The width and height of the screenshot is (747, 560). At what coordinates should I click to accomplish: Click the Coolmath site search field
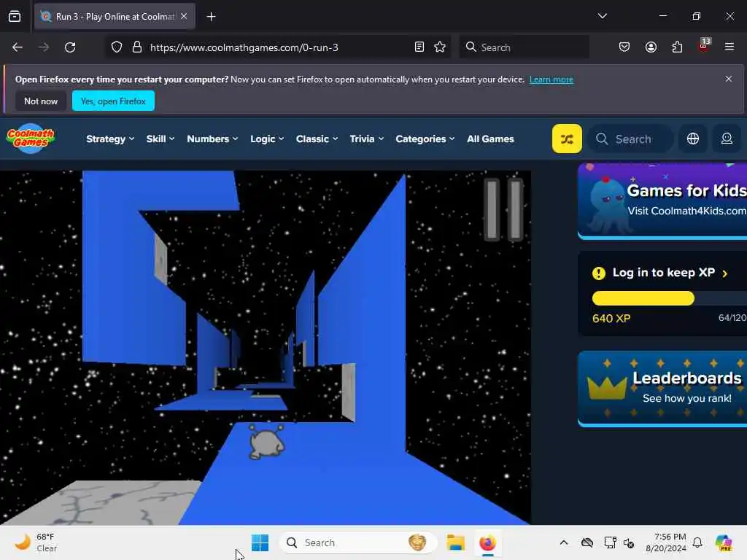(x=631, y=139)
